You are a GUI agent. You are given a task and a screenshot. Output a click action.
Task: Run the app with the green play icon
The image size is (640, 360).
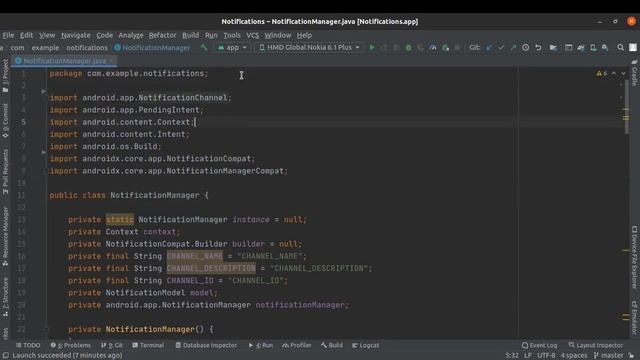[371, 48]
